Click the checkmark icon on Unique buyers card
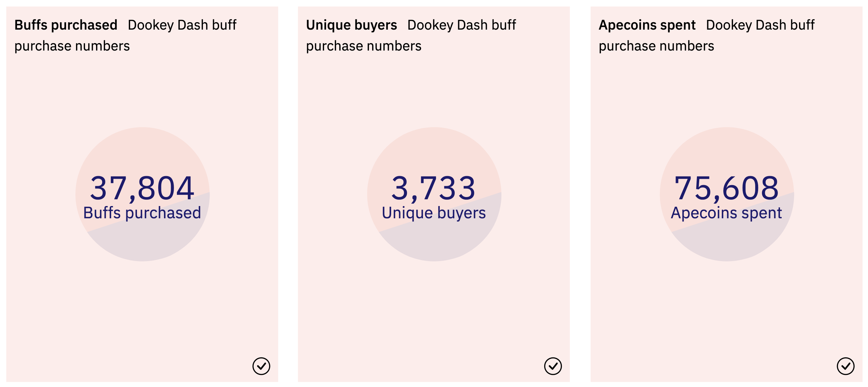868x387 pixels. [x=553, y=366]
